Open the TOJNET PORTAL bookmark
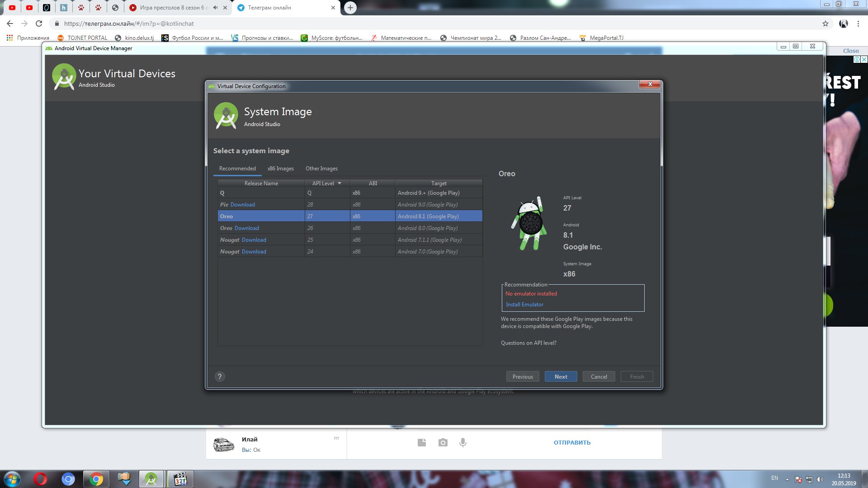This screenshot has height=488, width=868. pyautogui.click(x=83, y=38)
